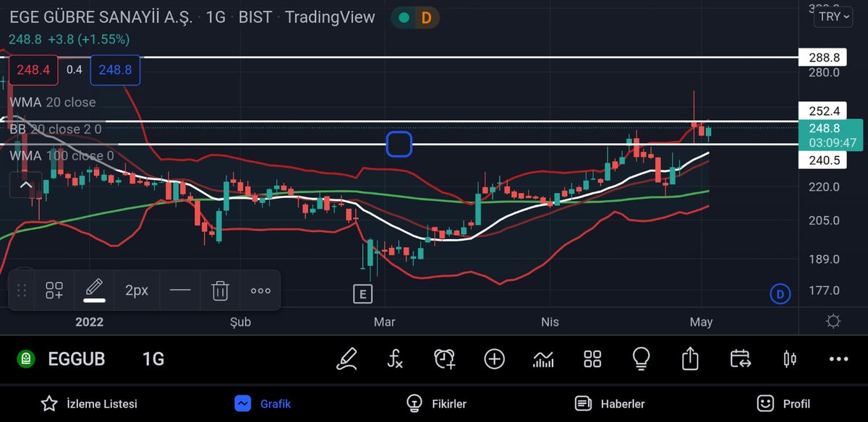
Task: Delete the drawing with trash icon
Action: pyautogui.click(x=220, y=290)
